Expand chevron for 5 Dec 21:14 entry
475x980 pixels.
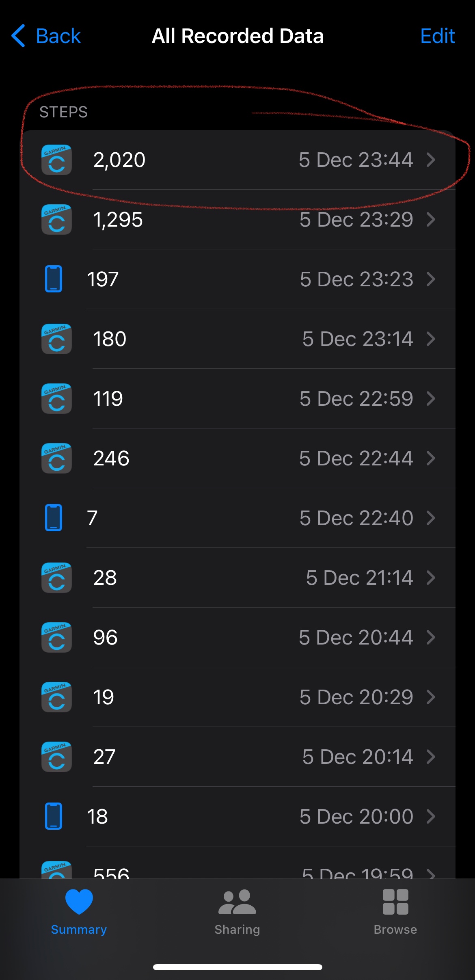[431, 578]
